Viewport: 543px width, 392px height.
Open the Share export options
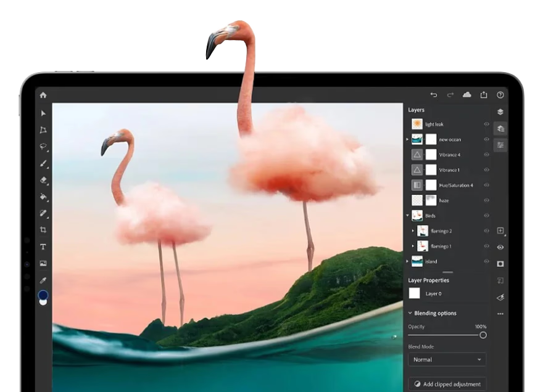coord(484,94)
